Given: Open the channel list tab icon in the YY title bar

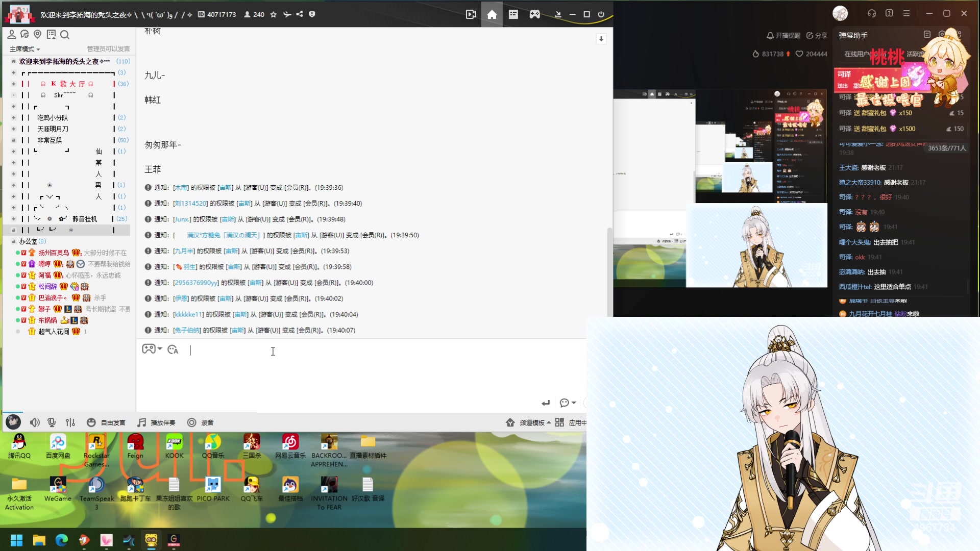Looking at the screenshot, I should (513, 14).
